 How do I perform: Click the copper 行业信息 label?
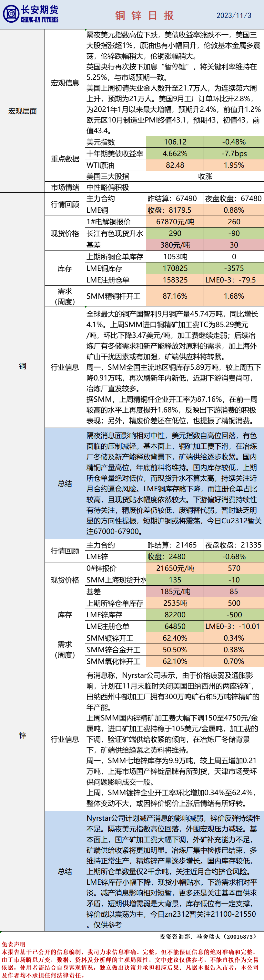[x=65, y=367]
